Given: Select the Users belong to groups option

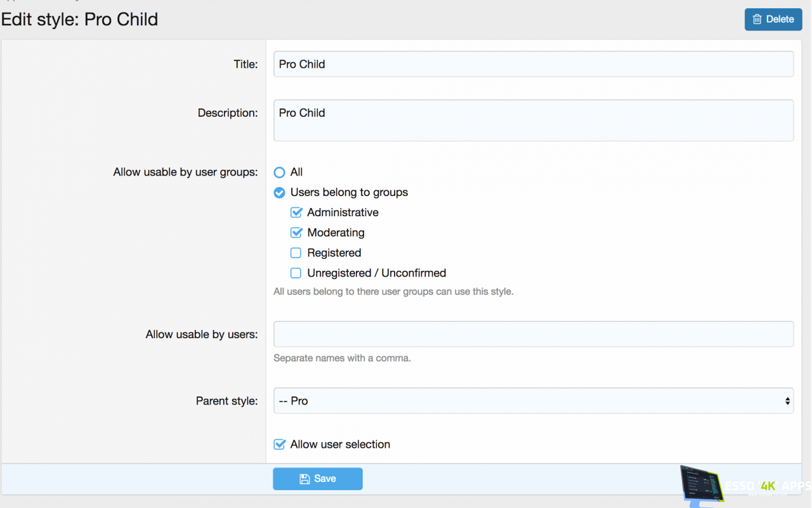Looking at the screenshot, I should (x=279, y=193).
